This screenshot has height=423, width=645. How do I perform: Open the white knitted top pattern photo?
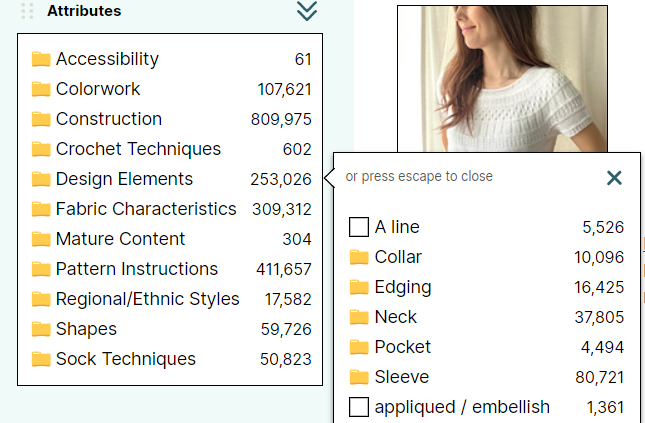pos(502,79)
